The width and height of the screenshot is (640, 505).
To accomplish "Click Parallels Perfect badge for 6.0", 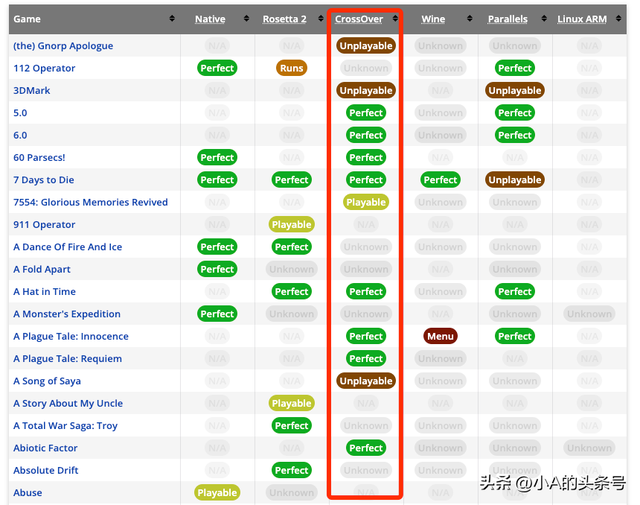I will coord(515,135).
